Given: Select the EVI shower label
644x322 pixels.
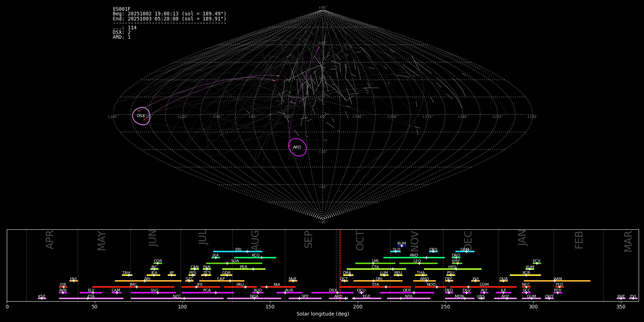Looking at the screenshot, I should point(633,297).
